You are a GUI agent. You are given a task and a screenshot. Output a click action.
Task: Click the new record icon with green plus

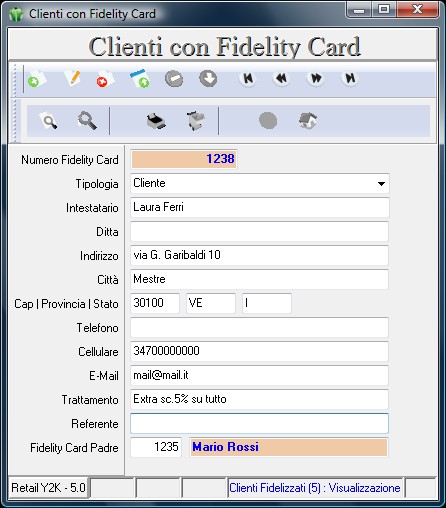(36, 79)
